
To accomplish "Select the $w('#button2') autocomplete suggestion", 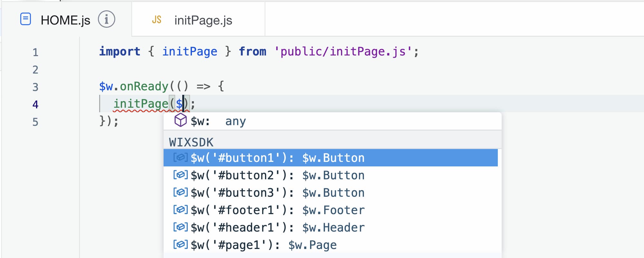I will [278, 175].
